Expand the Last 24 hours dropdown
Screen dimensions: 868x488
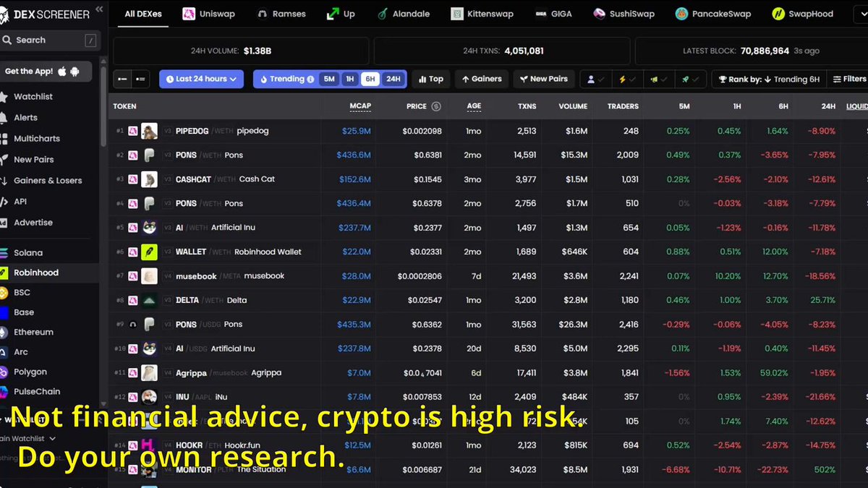pyautogui.click(x=201, y=79)
